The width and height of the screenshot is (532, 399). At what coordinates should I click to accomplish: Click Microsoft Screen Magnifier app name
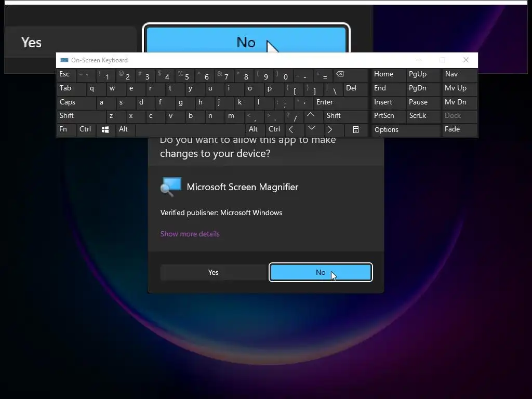coord(242,187)
